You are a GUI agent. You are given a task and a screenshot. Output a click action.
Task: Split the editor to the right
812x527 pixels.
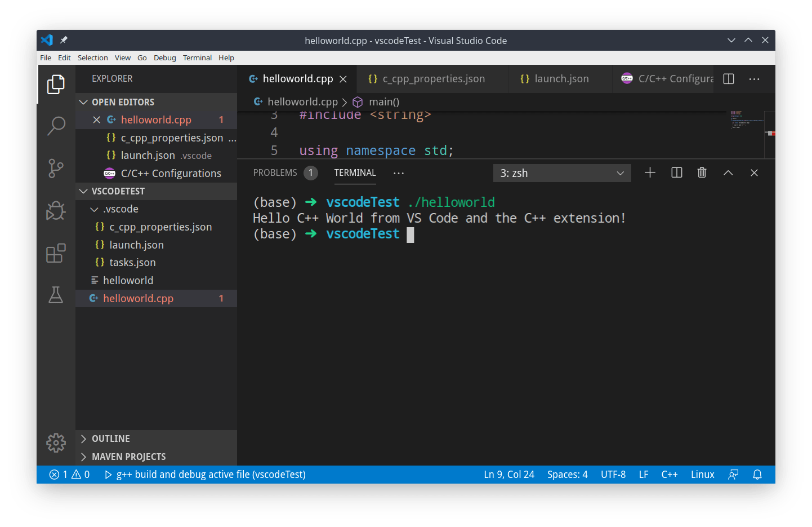pyautogui.click(x=728, y=79)
